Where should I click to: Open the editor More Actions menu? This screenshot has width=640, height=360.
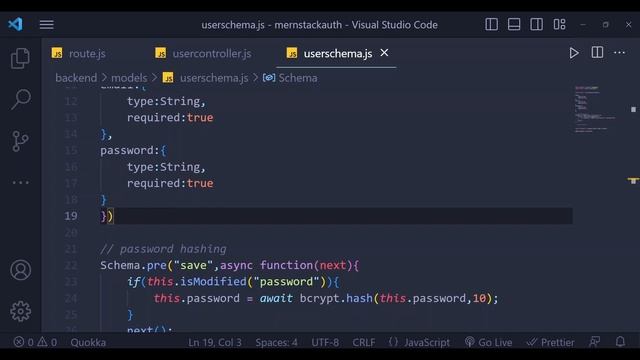620,53
